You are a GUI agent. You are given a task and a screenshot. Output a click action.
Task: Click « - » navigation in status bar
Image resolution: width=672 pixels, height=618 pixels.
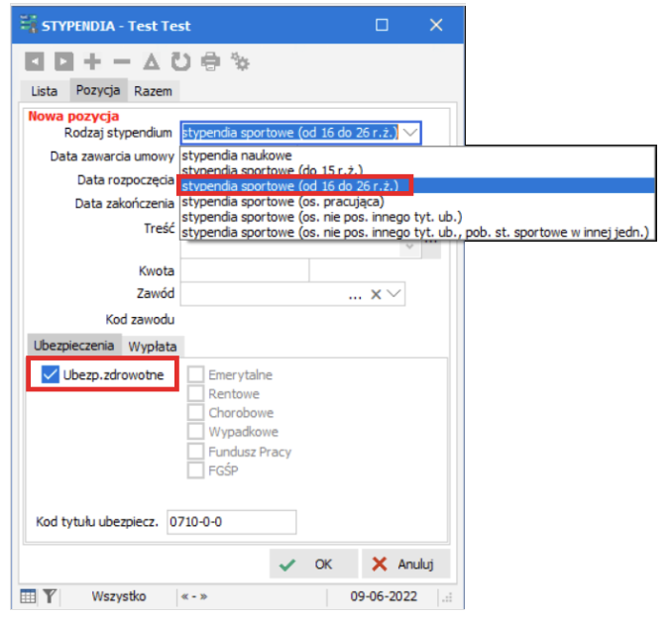pyautogui.click(x=194, y=596)
